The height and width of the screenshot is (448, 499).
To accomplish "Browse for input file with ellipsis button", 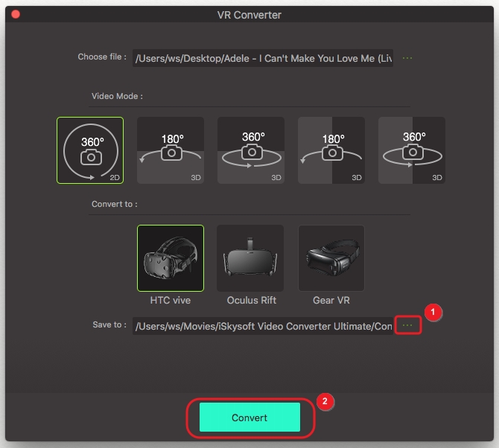I will click(x=407, y=58).
